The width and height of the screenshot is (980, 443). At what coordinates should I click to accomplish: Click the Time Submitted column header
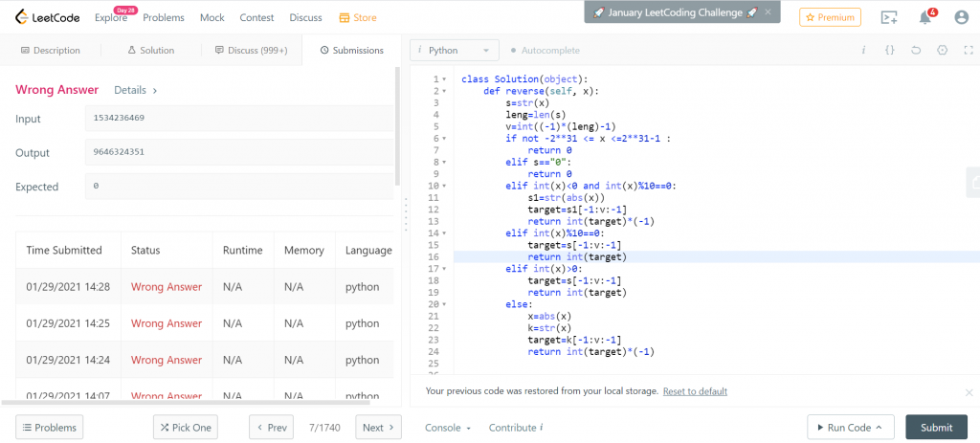[64, 250]
